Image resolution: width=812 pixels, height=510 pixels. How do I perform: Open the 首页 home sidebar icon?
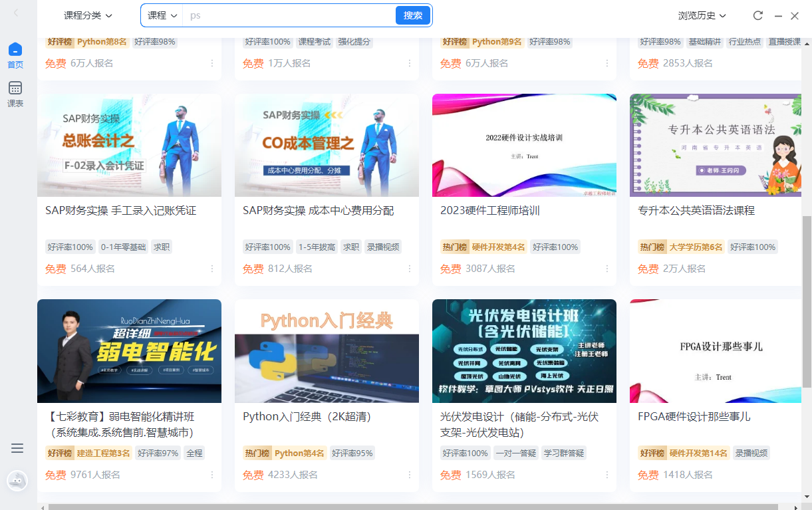tap(15, 56)
